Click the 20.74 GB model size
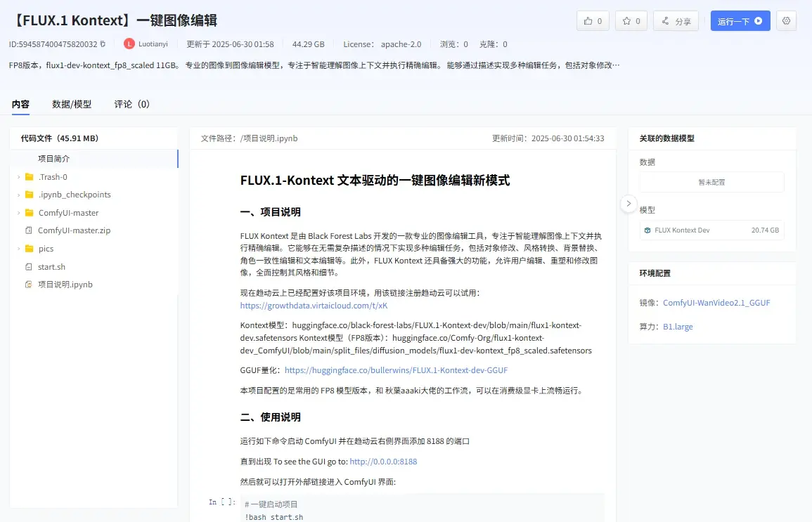 765,230
